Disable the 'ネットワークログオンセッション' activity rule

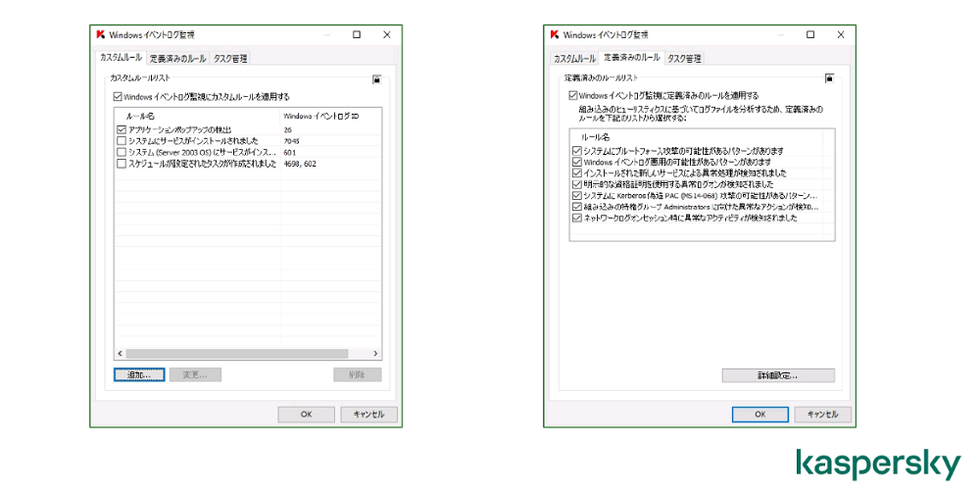(577, 219)
